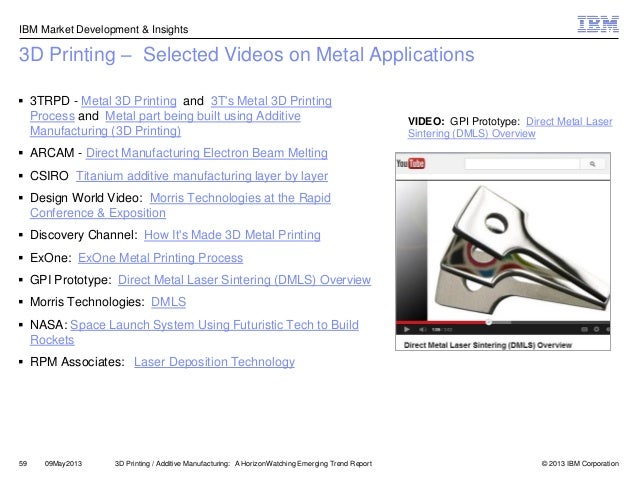Click the video volume speaker icon
Screen dimensions: 638x479
(x=423, y=329)
